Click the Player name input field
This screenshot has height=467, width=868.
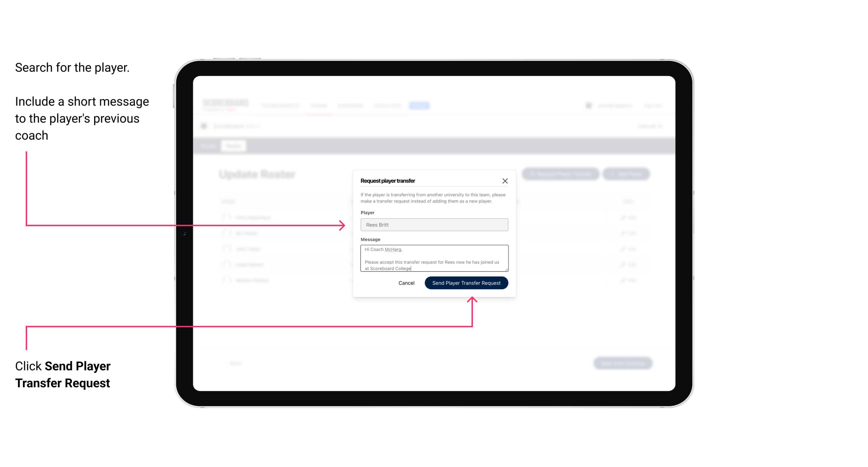[433, 225]
